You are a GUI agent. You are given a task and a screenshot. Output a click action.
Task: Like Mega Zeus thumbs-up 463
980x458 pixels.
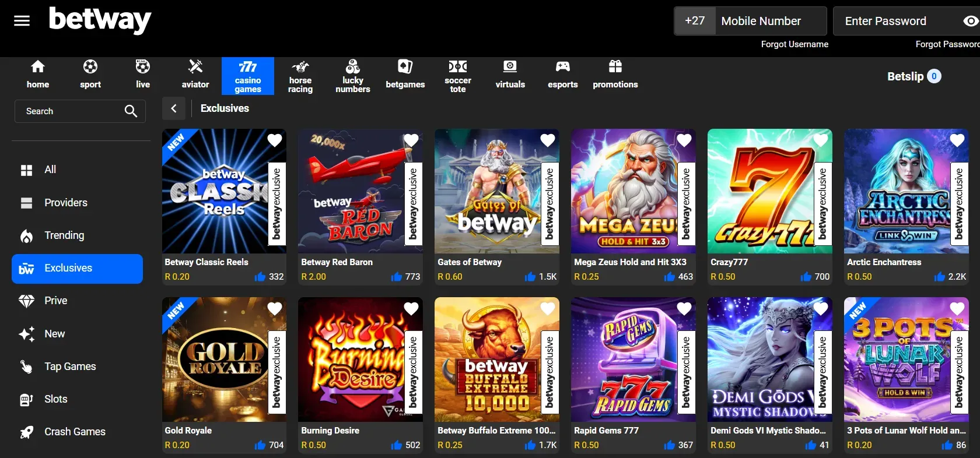coord(670,277)
